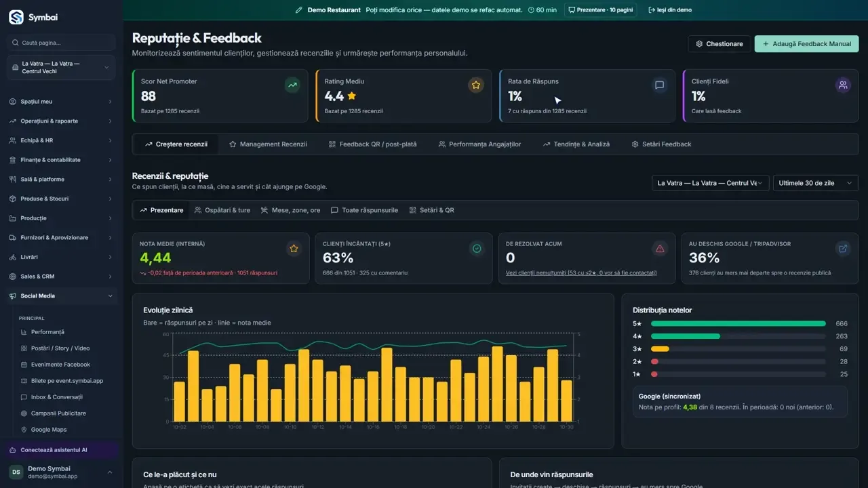
Task: Click the Demo Restaurant pencil icon
Action: point(299,10)
